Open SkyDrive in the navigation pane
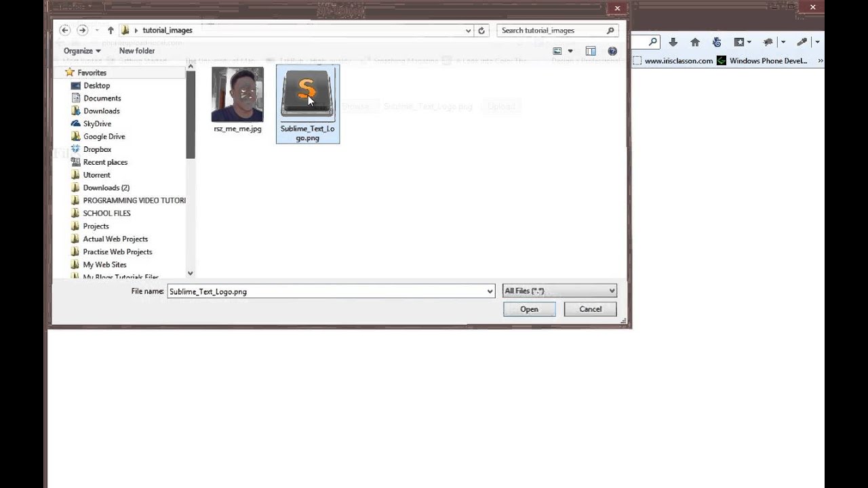The width and height of the screenshot is (868, 488). [x=97, y=124]
